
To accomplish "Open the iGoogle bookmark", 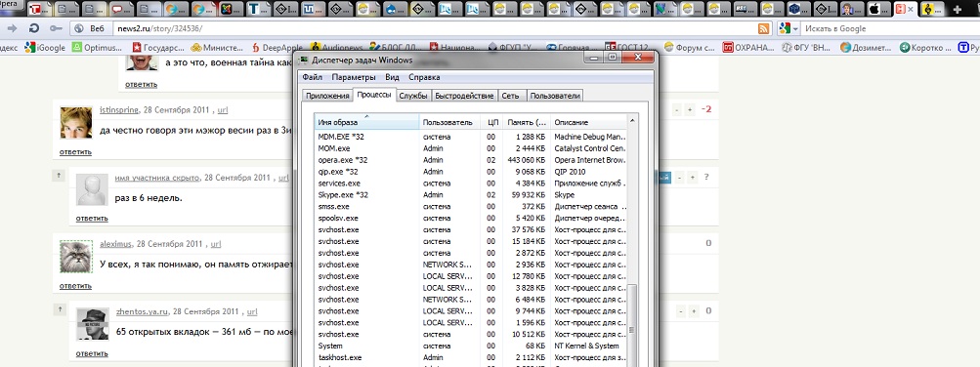I will pyautogui.click(x=45, y=48).
